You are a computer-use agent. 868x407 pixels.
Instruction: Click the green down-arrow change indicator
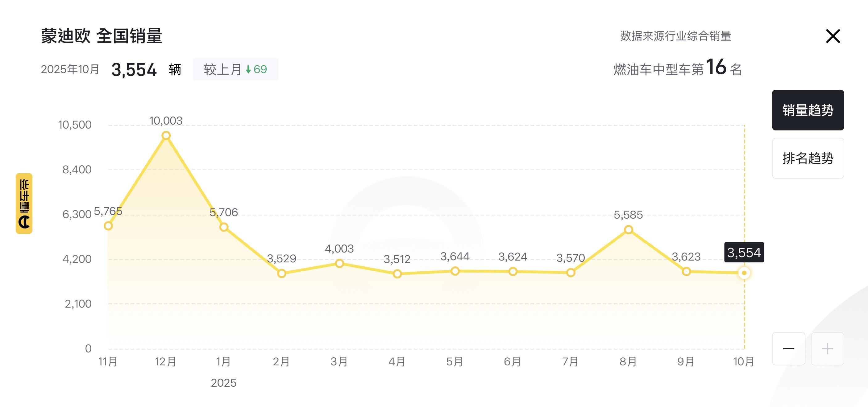pos(248,70)
